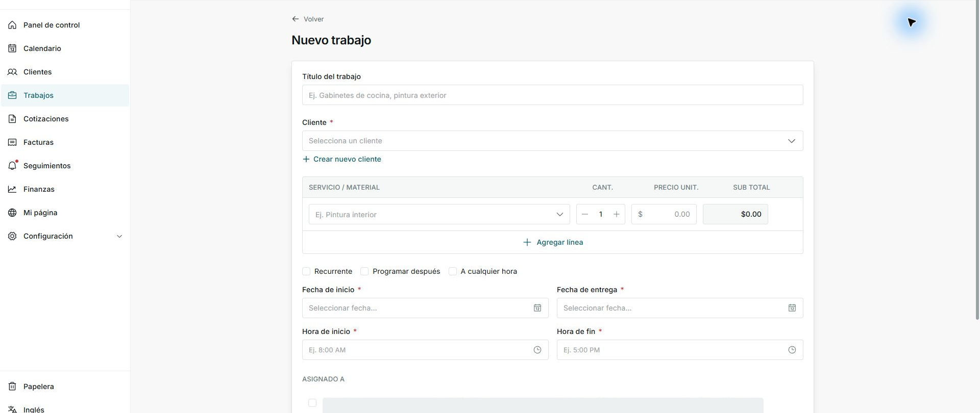Click the Facturas invoice icon
Screen dimensions: 980x413
pos(12,142)
